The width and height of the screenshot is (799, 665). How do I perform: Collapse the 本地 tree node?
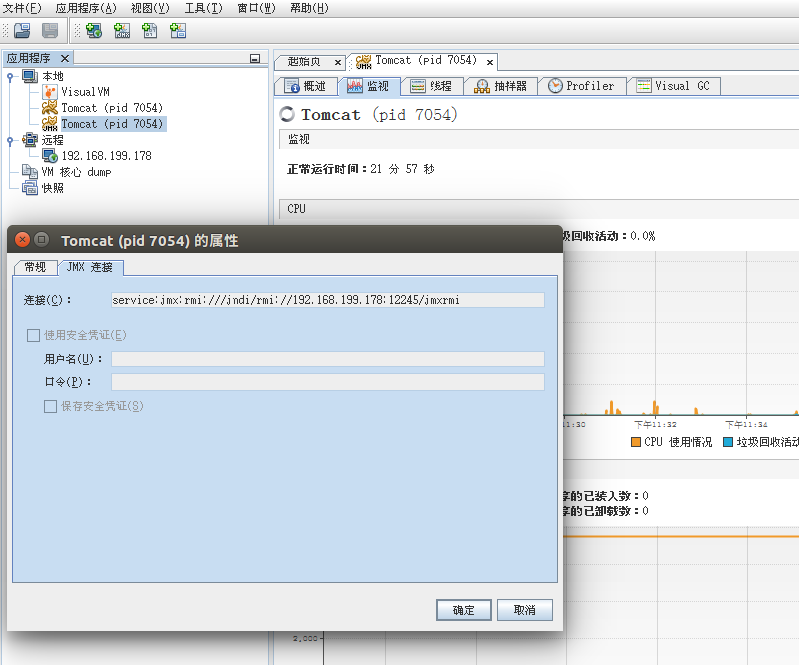(x=10, y=76)
